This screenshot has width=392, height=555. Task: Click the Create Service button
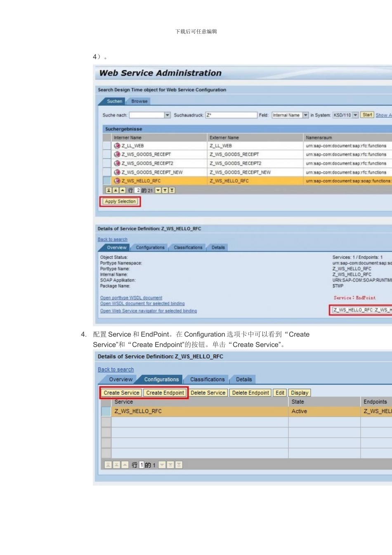(121, 393)
